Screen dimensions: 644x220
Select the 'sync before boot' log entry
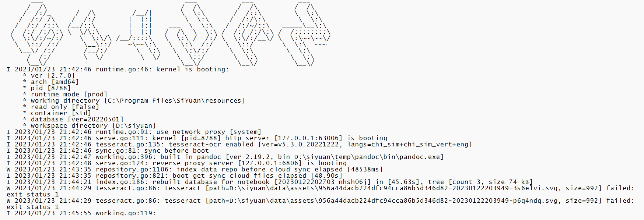152,150
